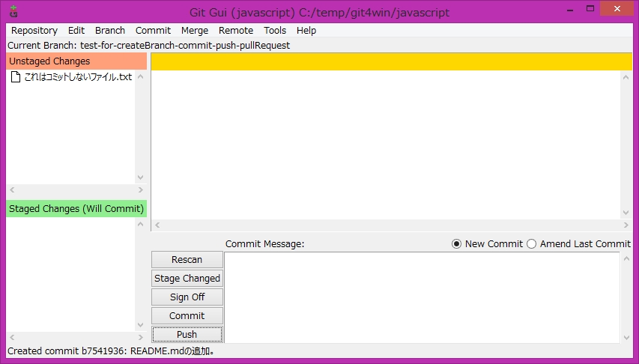Click the Sign Off button
The height and width of the screenshot is (364, 639).
[187, 297]
